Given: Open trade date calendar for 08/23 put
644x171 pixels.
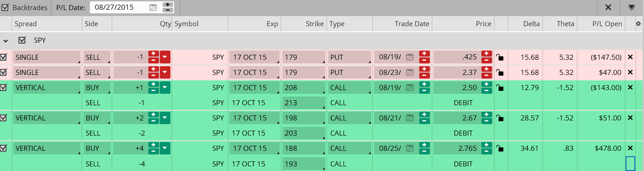Looking at the screenshot, I should point(410,72).
